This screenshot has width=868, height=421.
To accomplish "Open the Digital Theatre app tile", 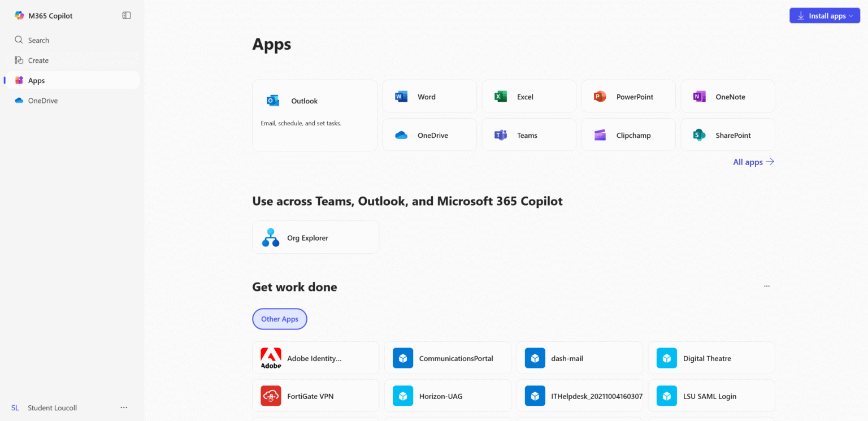I will point(711,358).
